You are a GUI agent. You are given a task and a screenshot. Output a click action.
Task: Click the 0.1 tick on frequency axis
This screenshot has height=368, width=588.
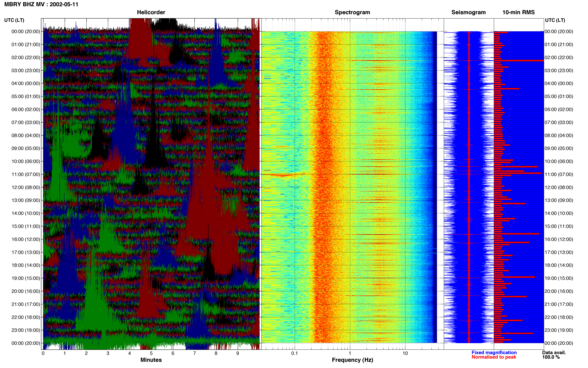tap(295, 353)
